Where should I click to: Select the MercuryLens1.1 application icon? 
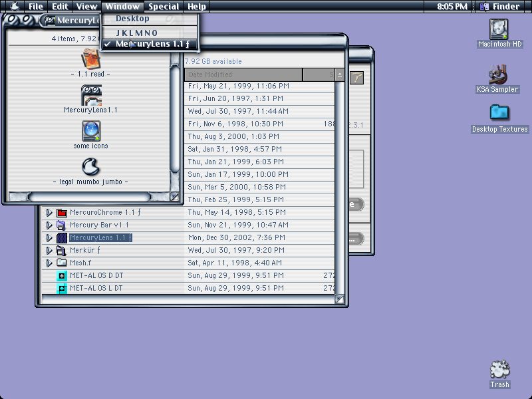pyautogui.click(x=91, y=95)
